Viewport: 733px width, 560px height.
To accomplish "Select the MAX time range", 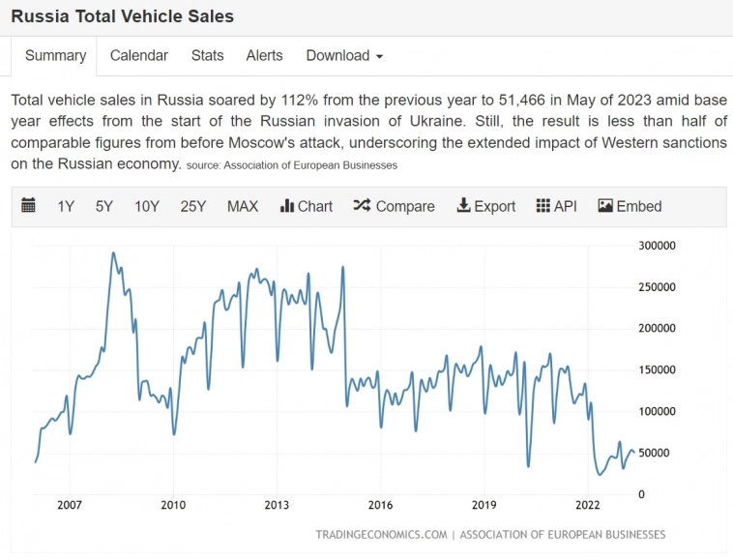I will [x=243, y=206].
